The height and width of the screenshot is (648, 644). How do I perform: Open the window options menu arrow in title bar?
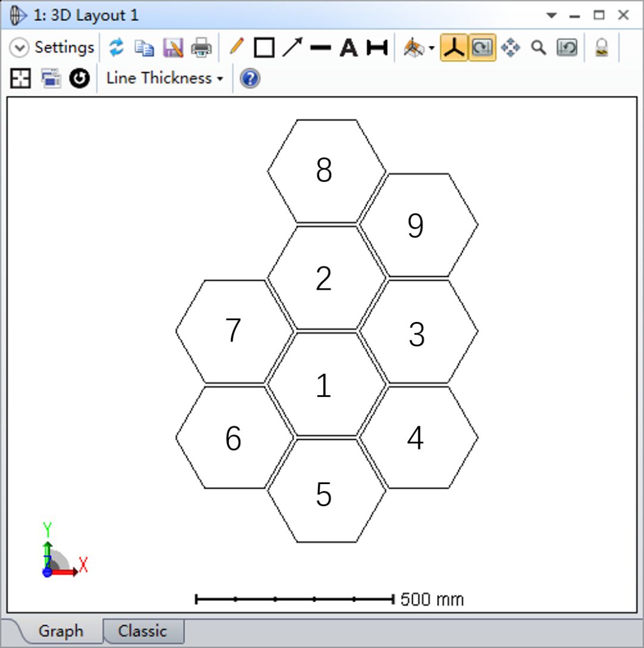(552, 15)
